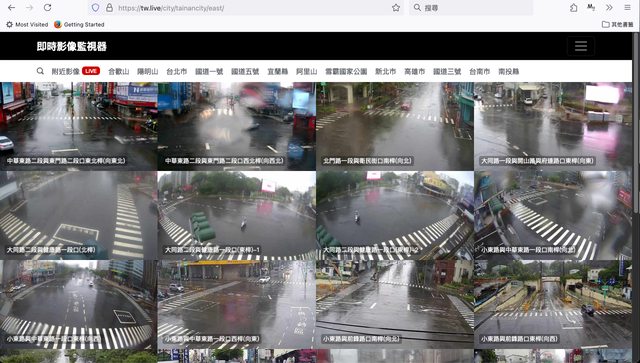This screenshot has height=363, width=640.
Task: Open the Getting Started bookmark
Action: pyautogui.click(x=79, y=24)
